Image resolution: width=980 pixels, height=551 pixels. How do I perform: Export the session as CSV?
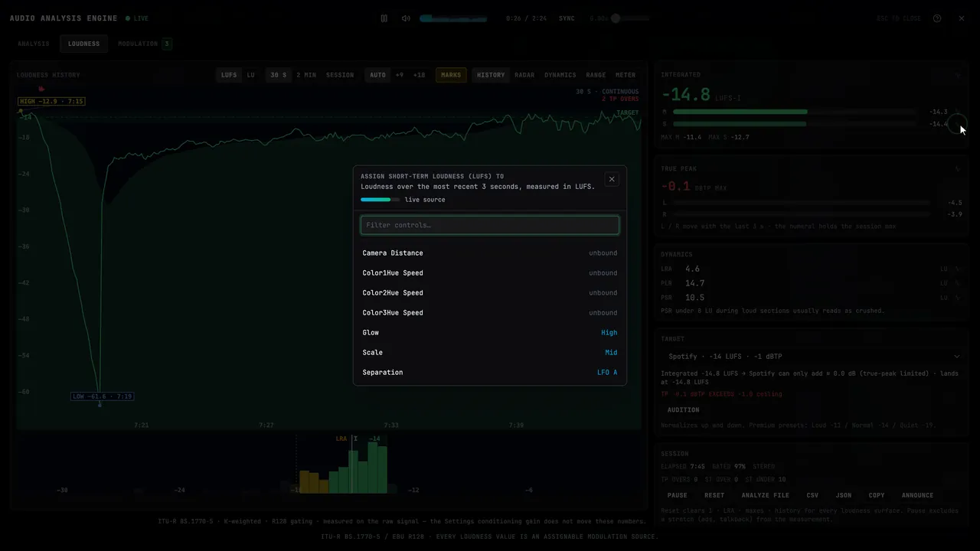[812, 495]
